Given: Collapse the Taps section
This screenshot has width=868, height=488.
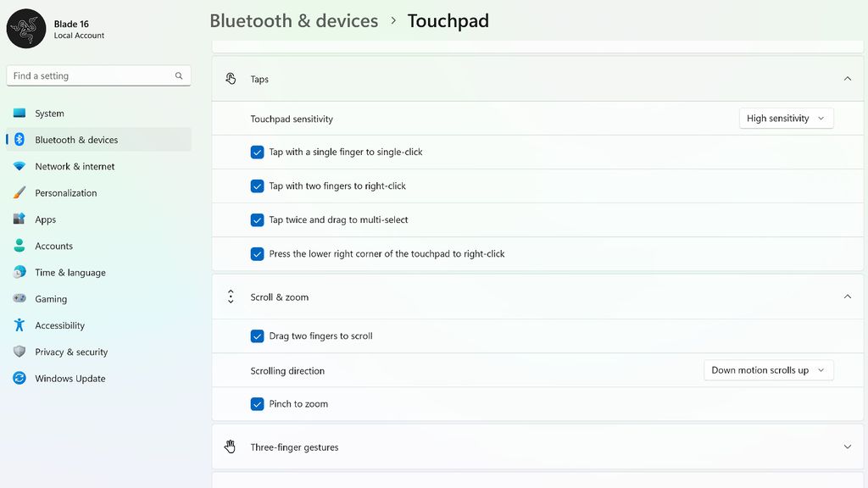Looking at the screenshot, I should click(x=847, y=78).
